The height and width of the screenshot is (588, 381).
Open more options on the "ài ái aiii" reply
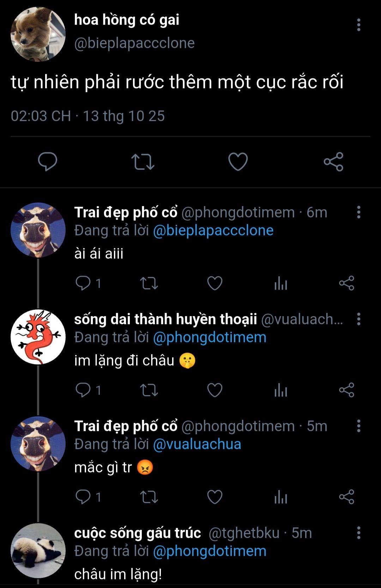pyautogui.click(x=358, y=212)
